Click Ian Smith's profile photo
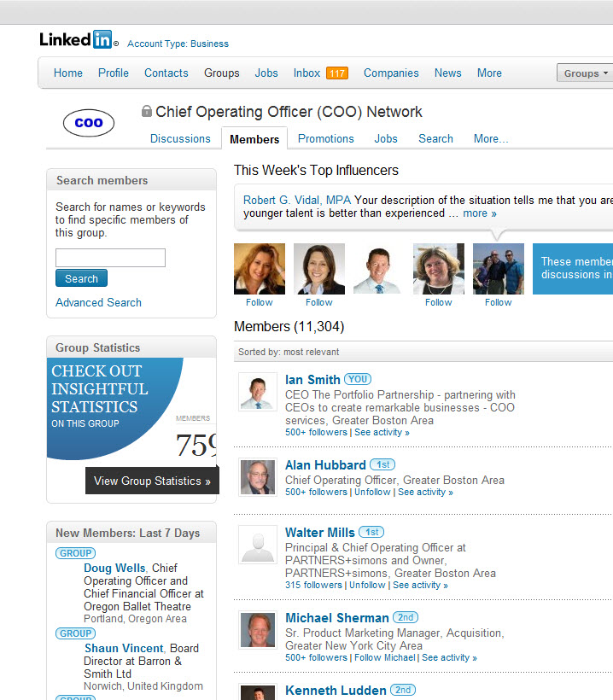613x700 pixels. coord(258,392)
